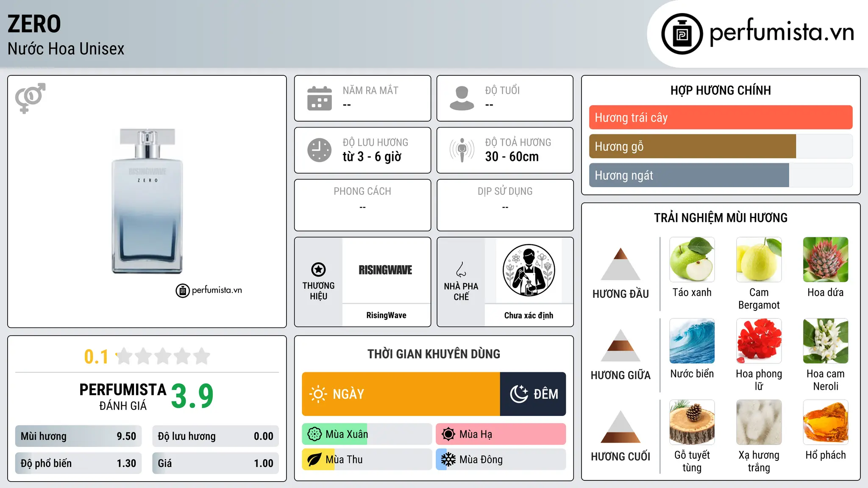This screenshot has height=488, width=868.
Task: Click the perfumista.vn perfume bottle logo icon
Action: coord(682,34)
